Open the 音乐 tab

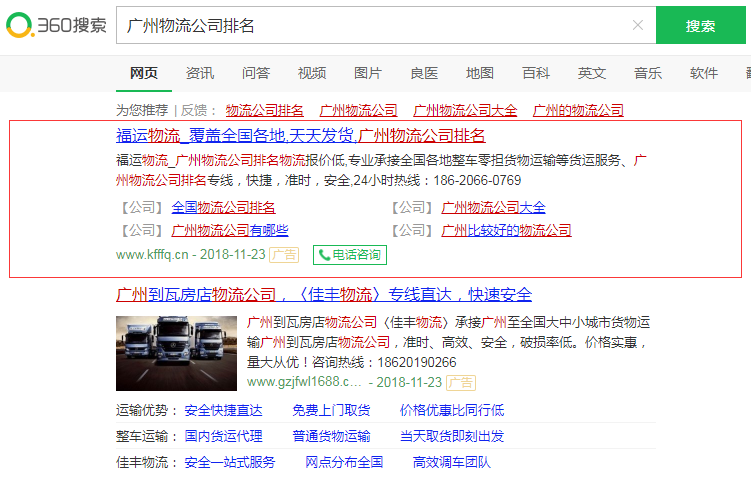pyautogui.click(x=648, y=73)
